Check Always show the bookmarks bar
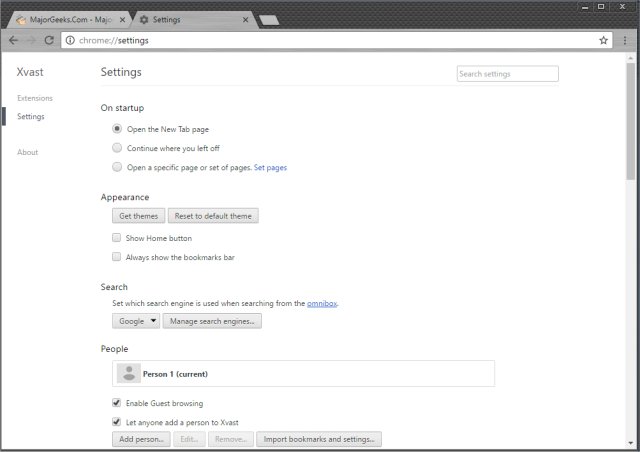Image resolution: width=640 pixels, height=452 pixels. (117, 257)
